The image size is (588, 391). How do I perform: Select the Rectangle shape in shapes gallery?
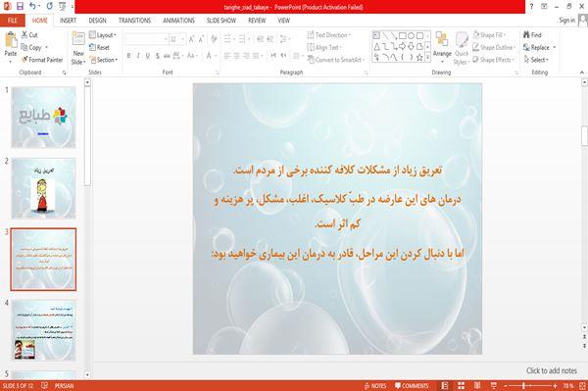pos(403,36)
